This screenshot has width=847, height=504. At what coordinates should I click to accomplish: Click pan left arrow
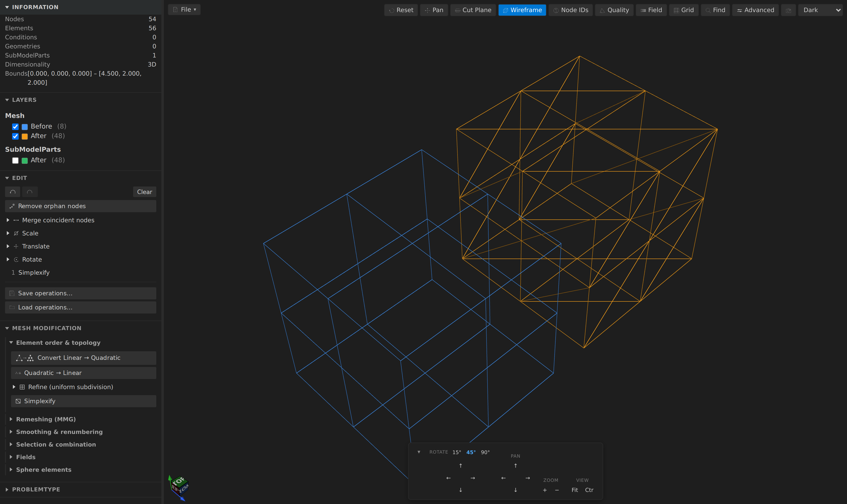coord(503,478)
